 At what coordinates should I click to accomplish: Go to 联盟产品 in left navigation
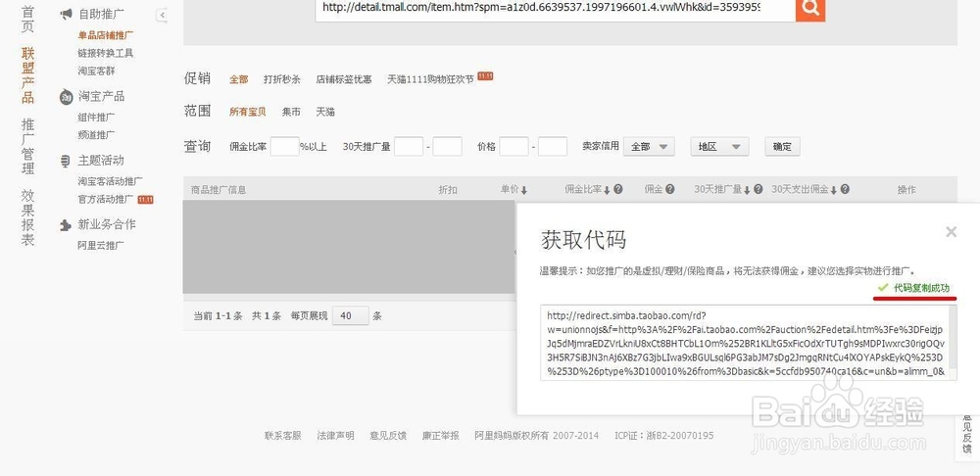tap(27, 75)
